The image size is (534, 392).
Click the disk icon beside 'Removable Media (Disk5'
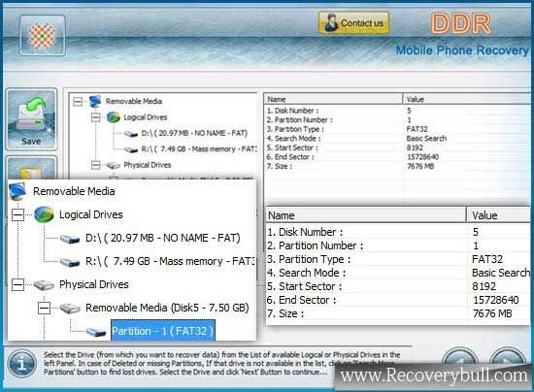tap(70, 309)
